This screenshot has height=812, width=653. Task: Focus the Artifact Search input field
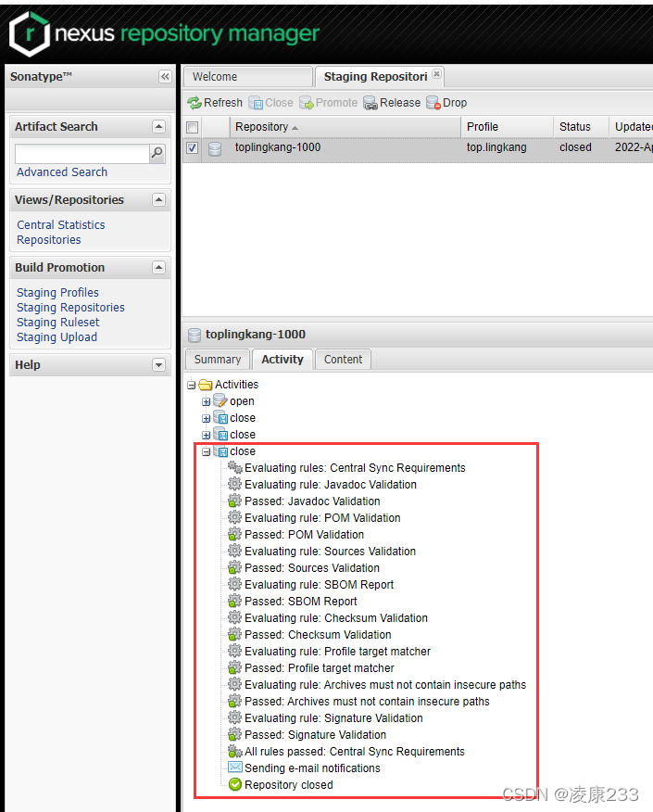[82, 153]
